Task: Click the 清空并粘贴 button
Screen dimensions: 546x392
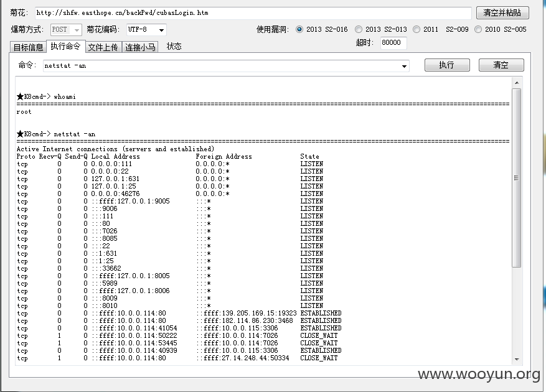Action: 502,13
